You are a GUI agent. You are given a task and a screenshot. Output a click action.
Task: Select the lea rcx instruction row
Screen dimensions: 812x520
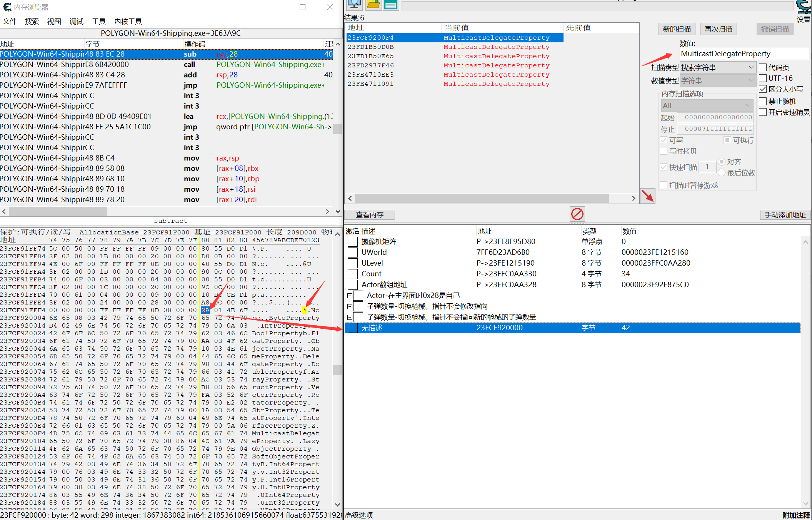(x=166, y=117)
